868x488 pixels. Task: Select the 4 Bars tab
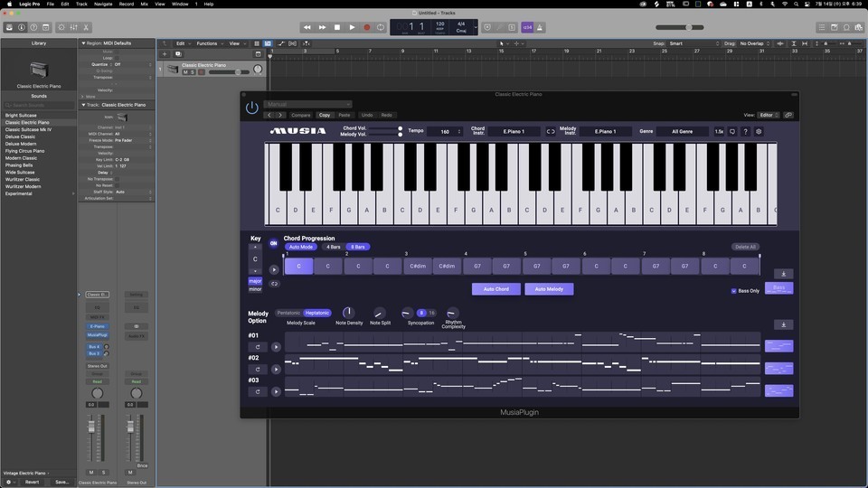point(333,247)
